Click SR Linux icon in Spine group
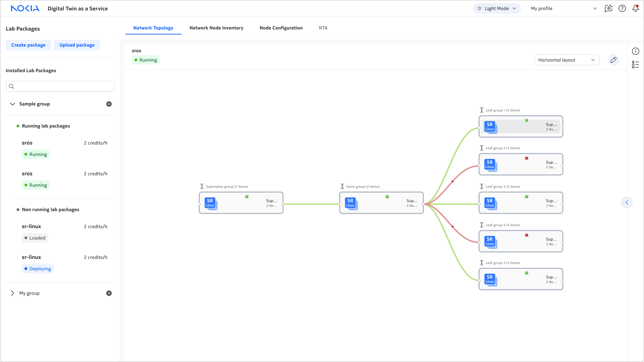The width and height of the screenshot is (644, 362). pos(350,203)
